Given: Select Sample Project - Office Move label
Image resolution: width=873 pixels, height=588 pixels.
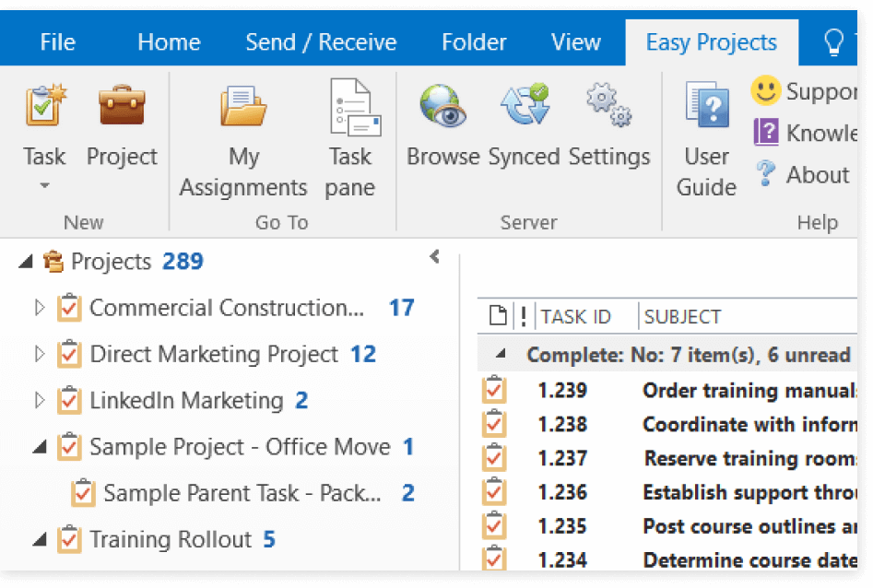Looking at the screenshot, I should pos(240,447).
